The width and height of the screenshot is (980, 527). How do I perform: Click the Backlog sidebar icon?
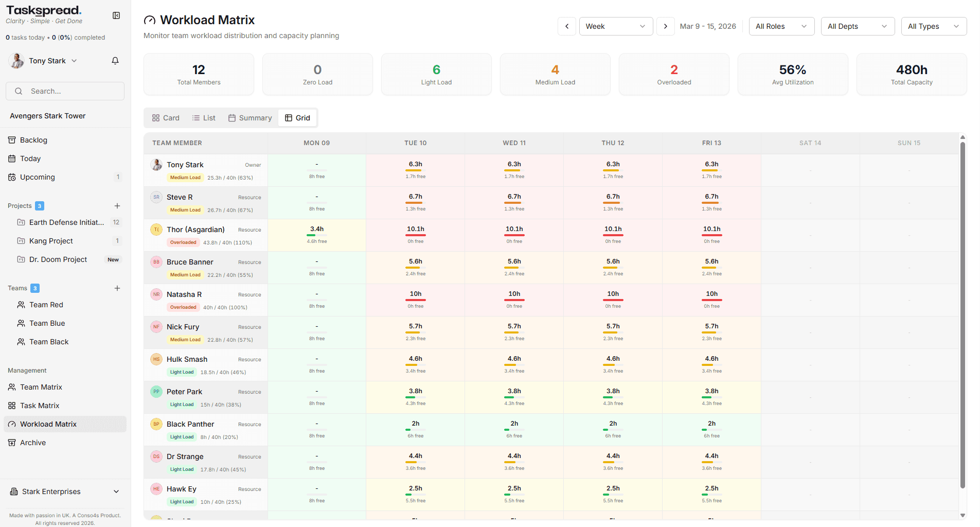[x=12, y=139]
